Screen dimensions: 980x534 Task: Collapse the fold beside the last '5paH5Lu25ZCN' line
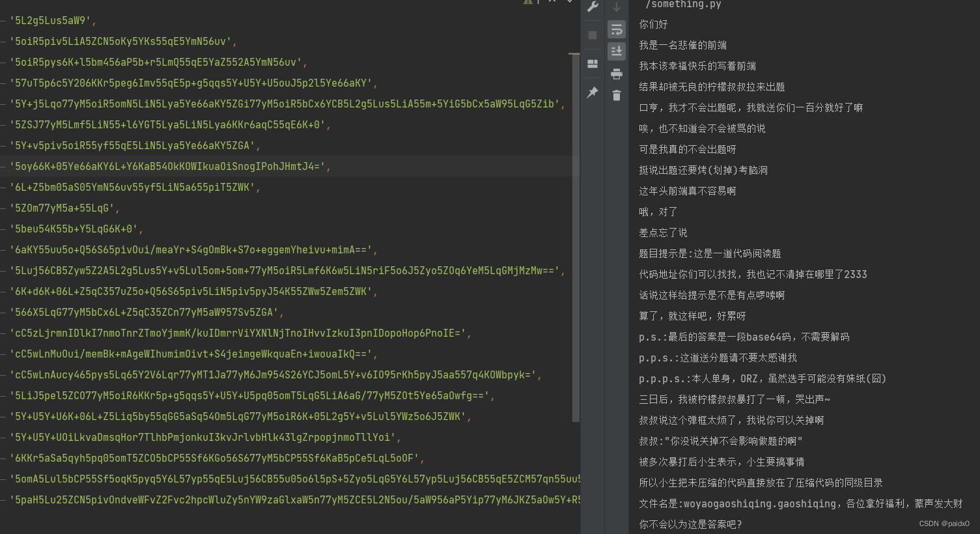pos(3,499)
